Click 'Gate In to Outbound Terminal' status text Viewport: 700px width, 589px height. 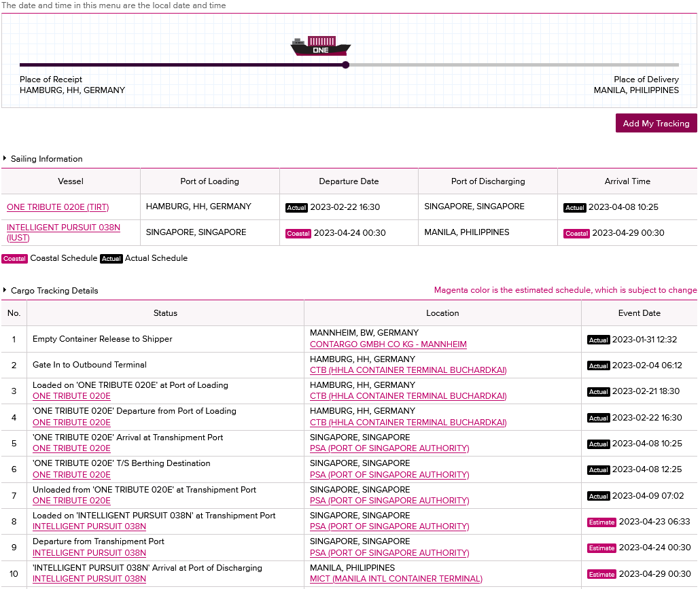click(x=89, y=365)
